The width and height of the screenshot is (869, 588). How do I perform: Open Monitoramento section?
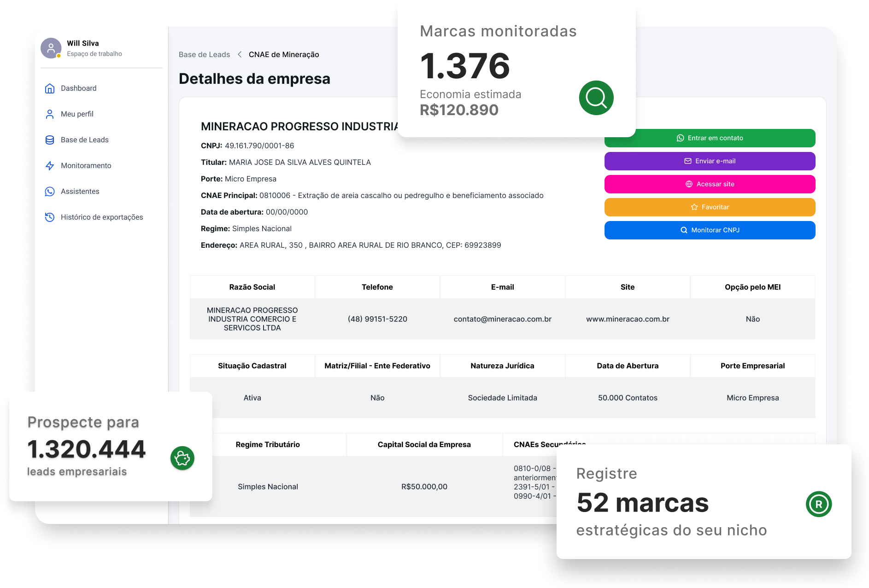click(86, 166)
